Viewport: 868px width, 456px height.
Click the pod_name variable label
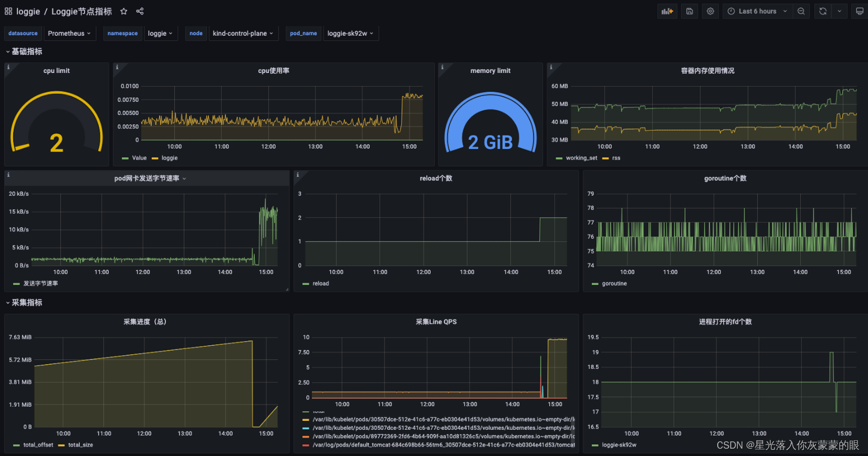pyautogui.click(x=304, y=33)
